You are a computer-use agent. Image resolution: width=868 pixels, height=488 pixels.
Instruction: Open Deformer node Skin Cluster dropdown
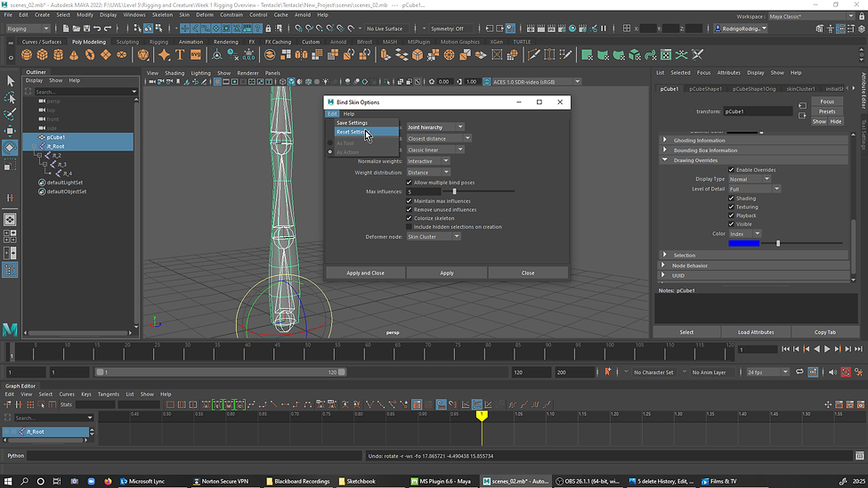click(x=434, y=237)
